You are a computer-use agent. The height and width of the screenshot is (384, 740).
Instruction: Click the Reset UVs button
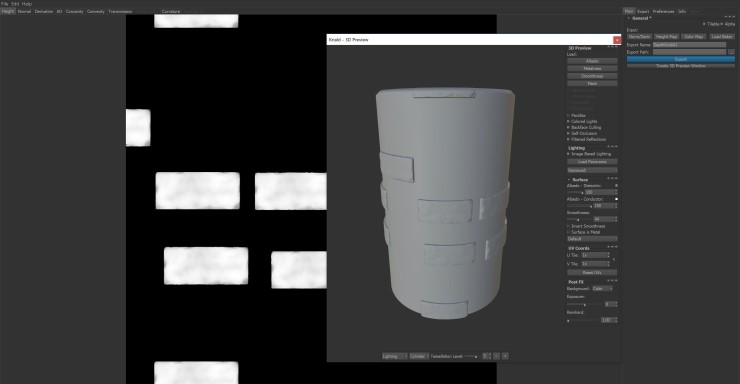(x=592, y=273)
